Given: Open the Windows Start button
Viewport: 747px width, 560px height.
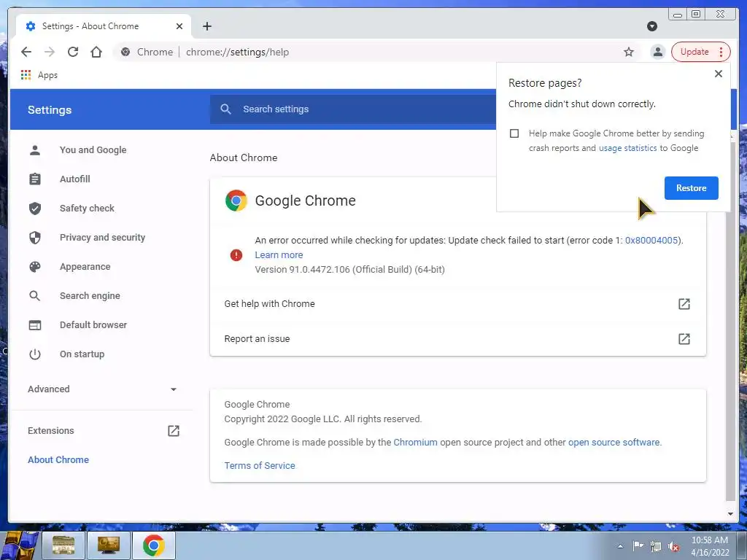Looking at the screenshot, I should tap(19, 545).
